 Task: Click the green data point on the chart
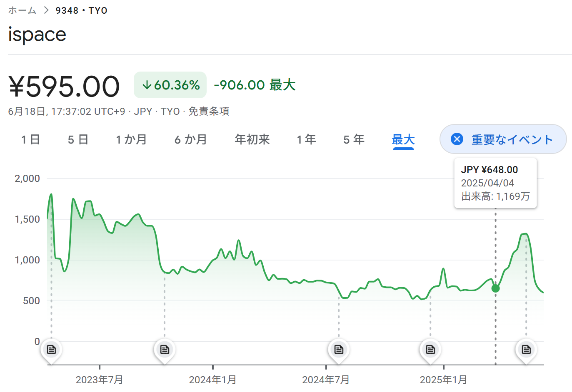495,288
